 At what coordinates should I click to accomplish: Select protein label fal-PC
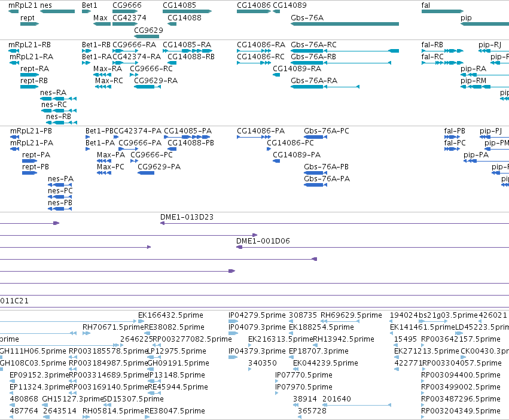pos(455,143)
